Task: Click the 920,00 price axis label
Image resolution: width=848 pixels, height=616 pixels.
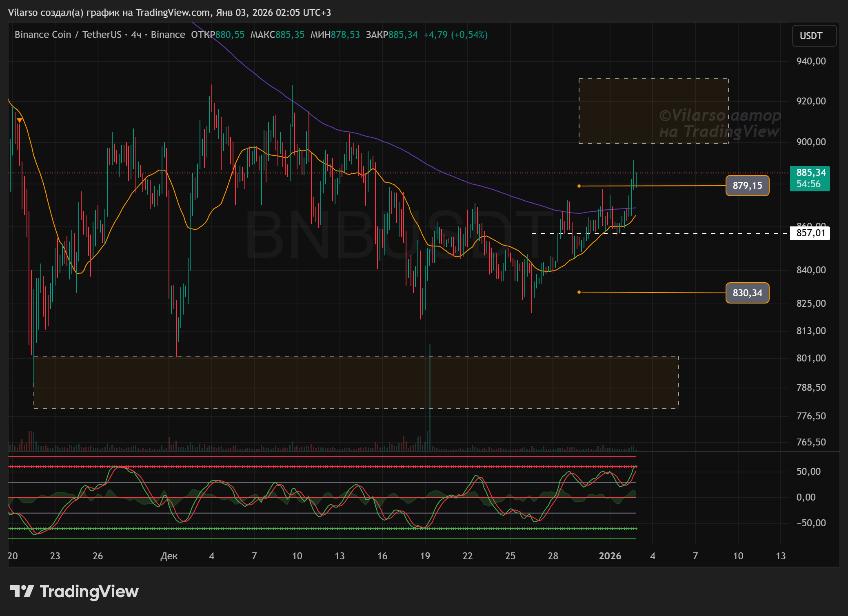Action: tap(811, 101)
